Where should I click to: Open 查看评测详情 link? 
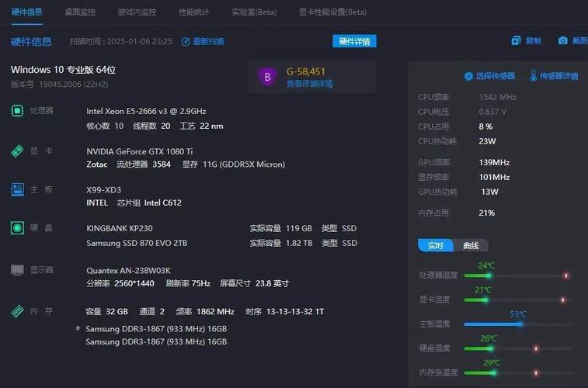tap(309, 84)
